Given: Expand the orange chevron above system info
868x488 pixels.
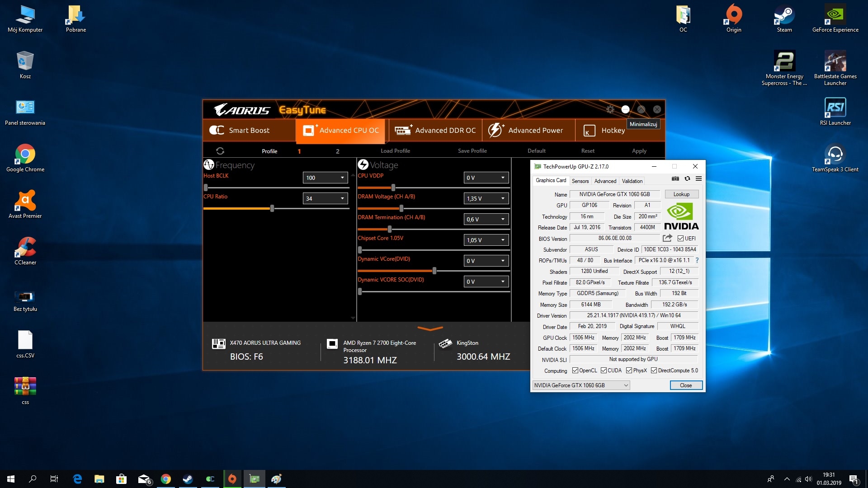Looking at the screenshot, I should click(430, 328).
